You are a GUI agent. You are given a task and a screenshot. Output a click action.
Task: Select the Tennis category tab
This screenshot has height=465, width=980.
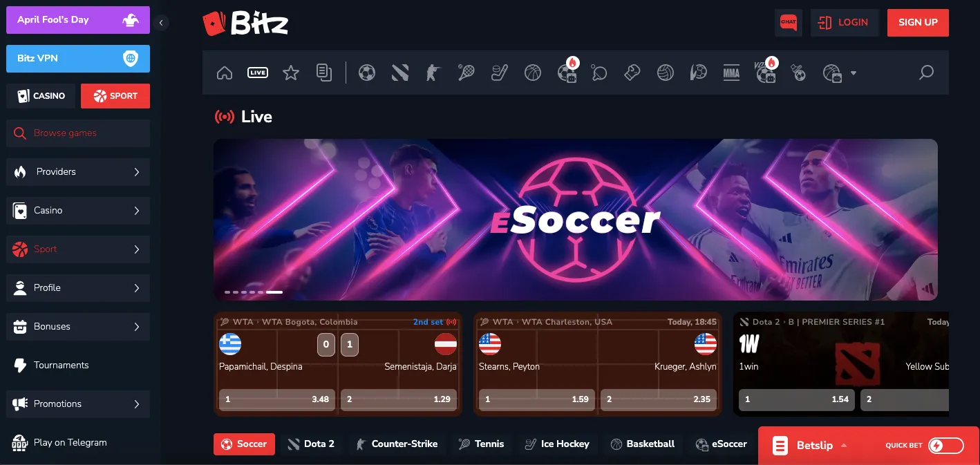tap(482, 444)
